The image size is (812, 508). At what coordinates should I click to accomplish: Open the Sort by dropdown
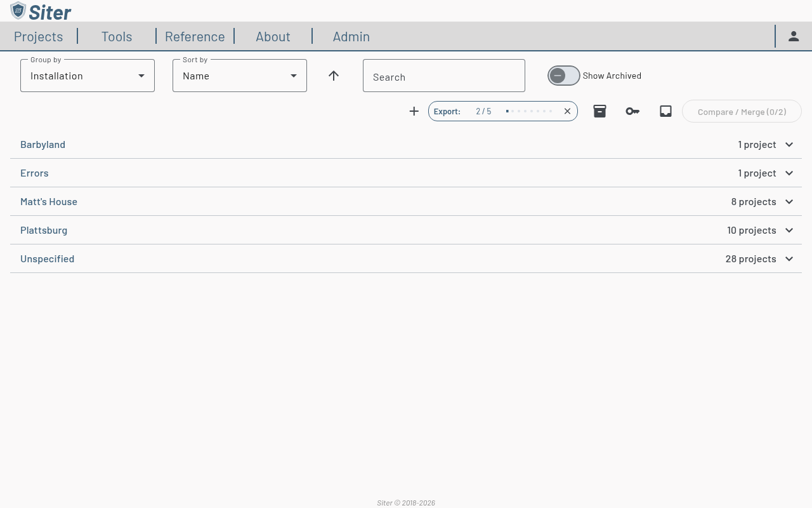pos(240,76)
